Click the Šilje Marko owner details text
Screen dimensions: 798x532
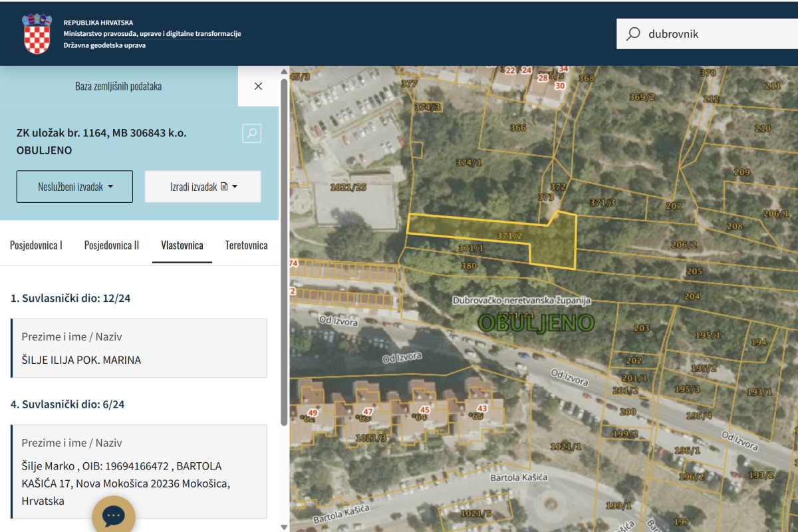[x=126, y=483]
